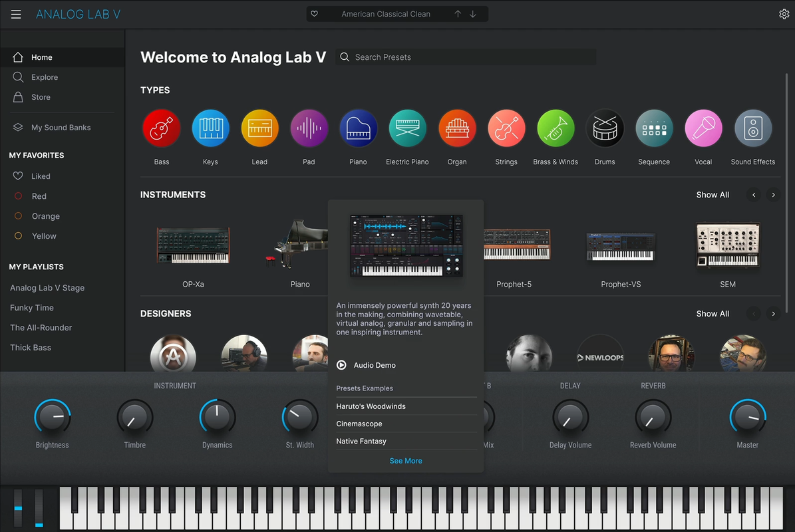Select the Sound Effects type icon
The height and width of the screenshot is (532, 795).
753,128
